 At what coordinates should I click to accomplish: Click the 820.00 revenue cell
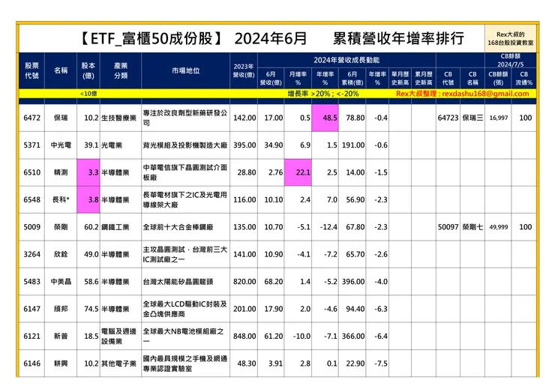pyautogui.click(x=244, y=282)
